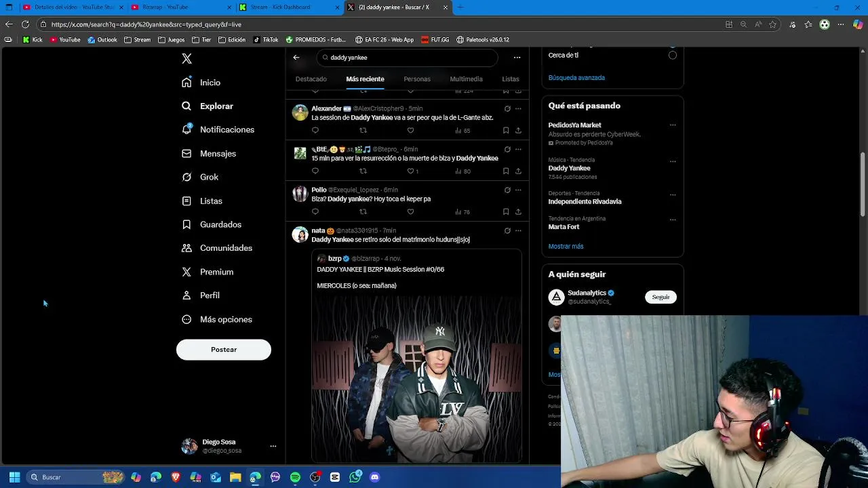
Task: Open Búsqueda avanzada link
Action: click(576, 78)
